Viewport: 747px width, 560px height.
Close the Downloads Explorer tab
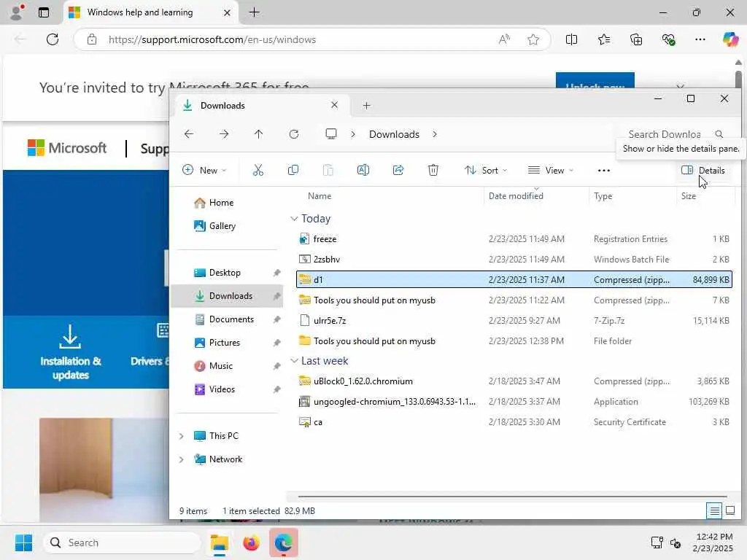pos(334,105)
